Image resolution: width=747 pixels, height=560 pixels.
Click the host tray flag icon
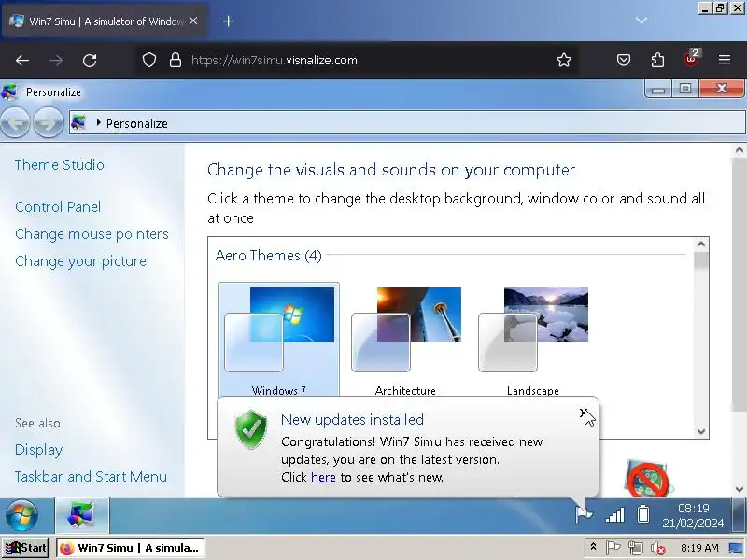point(613,548)
